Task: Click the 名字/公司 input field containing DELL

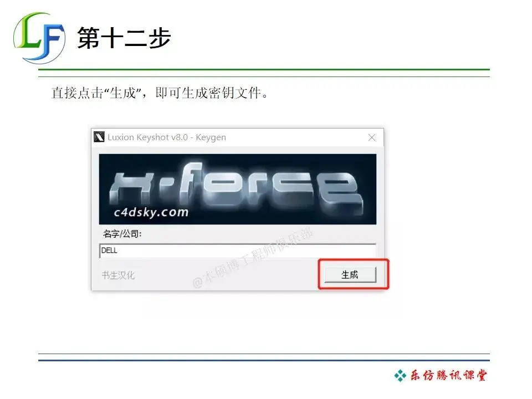Action: [238, 250]
